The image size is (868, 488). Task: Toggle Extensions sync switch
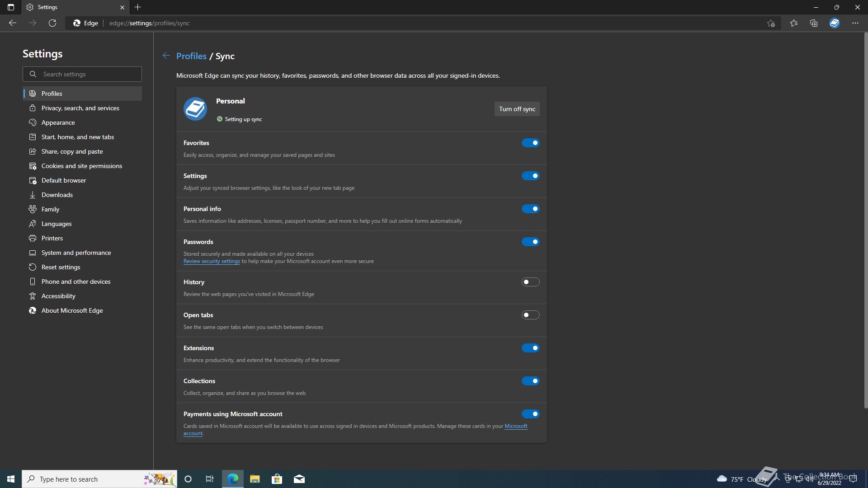click(530, 348)
